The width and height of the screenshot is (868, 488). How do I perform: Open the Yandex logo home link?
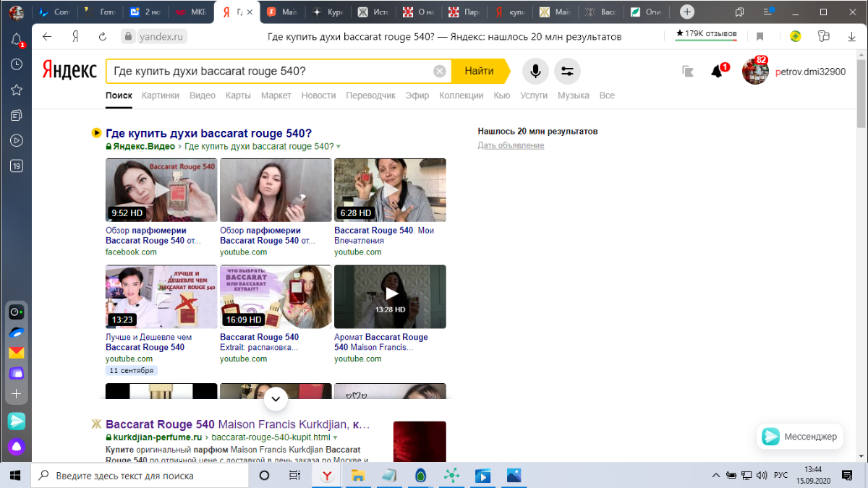coord(69,71)
